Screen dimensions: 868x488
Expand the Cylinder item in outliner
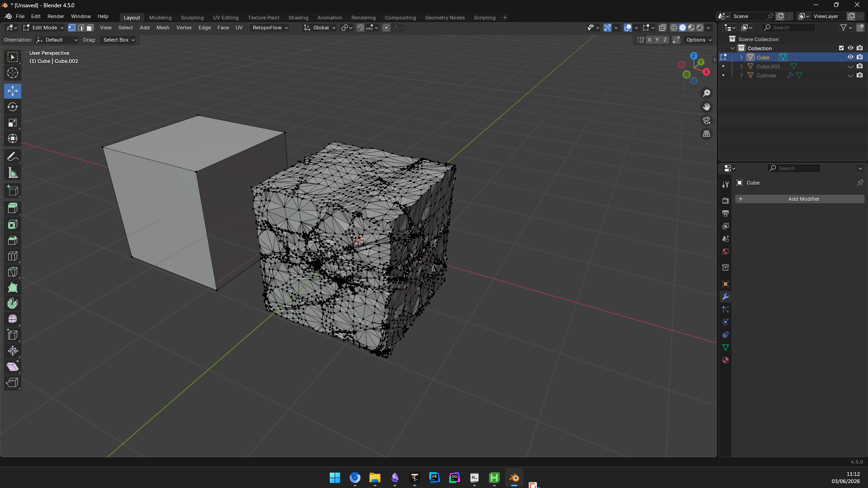click(x=741, y=75)
